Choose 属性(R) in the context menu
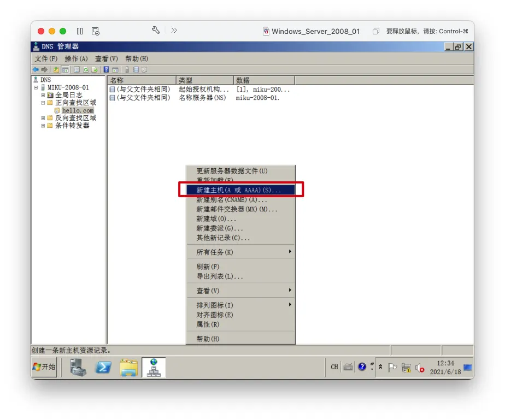Image resolution: width=505 pixels, height=420 pixels. [x=240, y=324]
